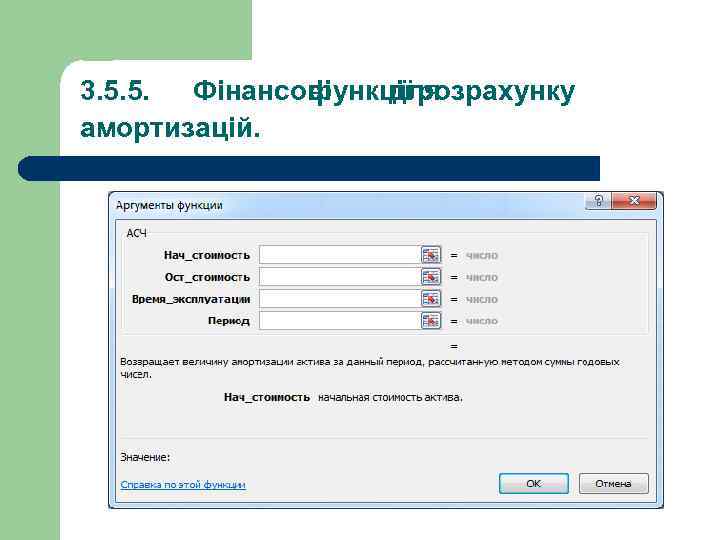The image size is (720, 540).
Task: Click the Время_эксплуатации argument label
Action: pos(191,299)
